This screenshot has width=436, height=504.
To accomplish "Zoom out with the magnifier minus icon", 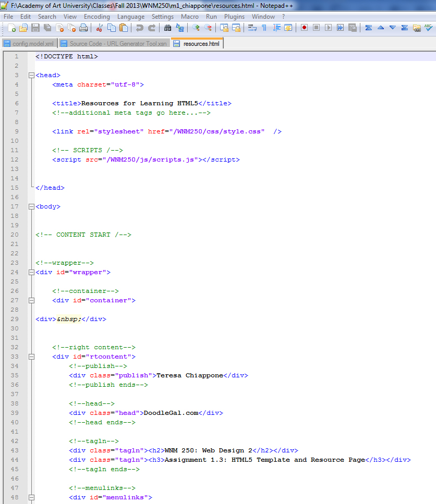I will 208,28.
